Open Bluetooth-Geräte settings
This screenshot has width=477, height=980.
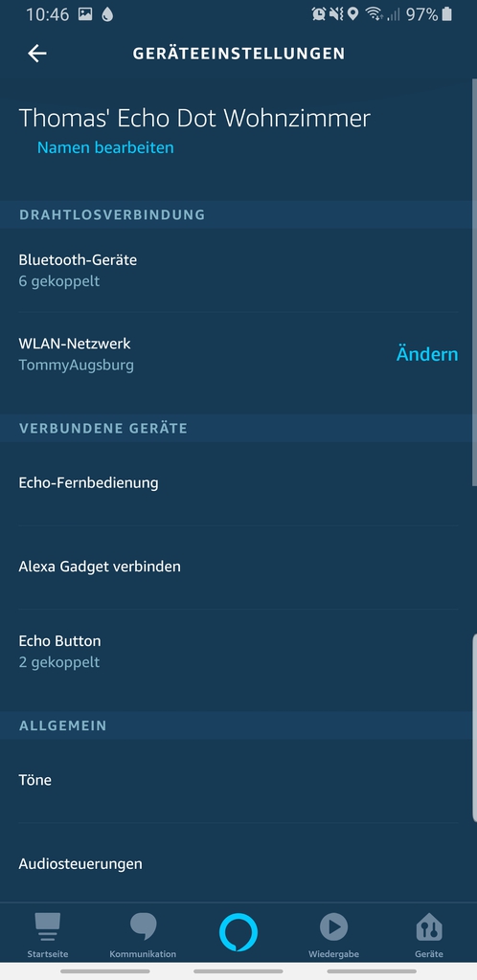coord(238,270)
